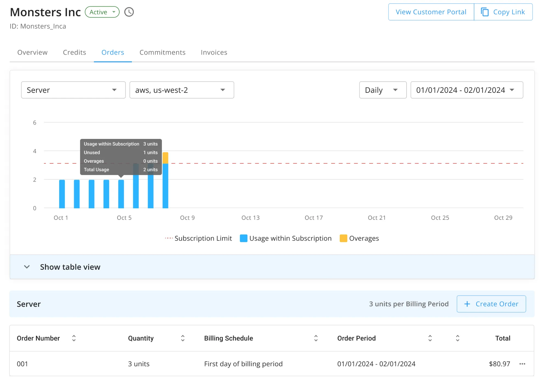Click View Customer Portal button
Screen dimensions: 545x392
coord(431,12)
